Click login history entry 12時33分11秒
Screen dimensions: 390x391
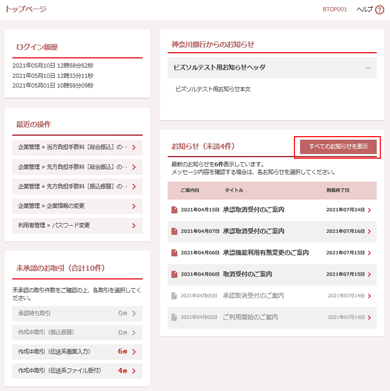coord(53,76)
